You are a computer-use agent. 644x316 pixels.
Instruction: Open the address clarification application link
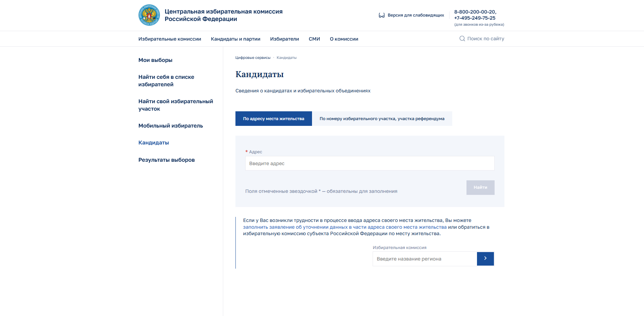tap(345, 227)
